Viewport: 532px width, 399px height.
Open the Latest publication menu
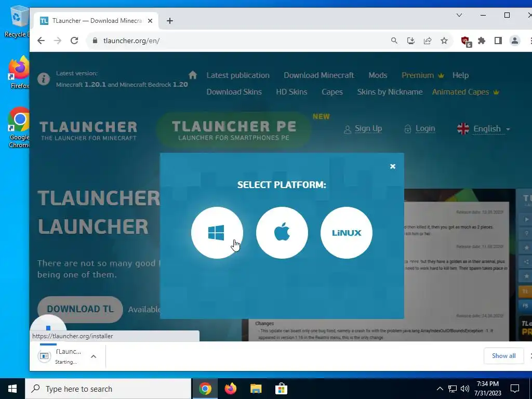[238, 75]
